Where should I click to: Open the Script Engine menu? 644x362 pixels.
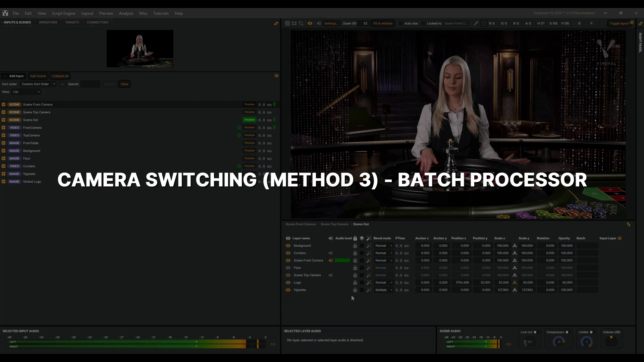(63, 13)
